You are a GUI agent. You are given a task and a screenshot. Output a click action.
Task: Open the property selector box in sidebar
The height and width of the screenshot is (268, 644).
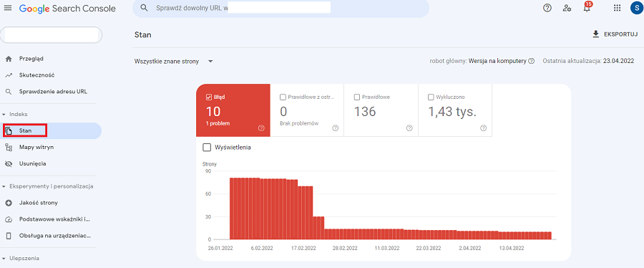[x=51, y=35]
